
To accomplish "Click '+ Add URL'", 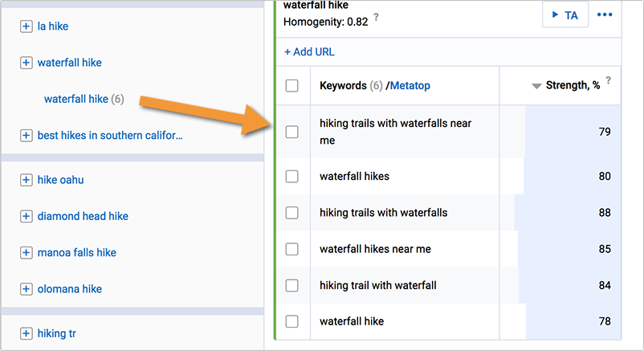I will click(309, 51).
